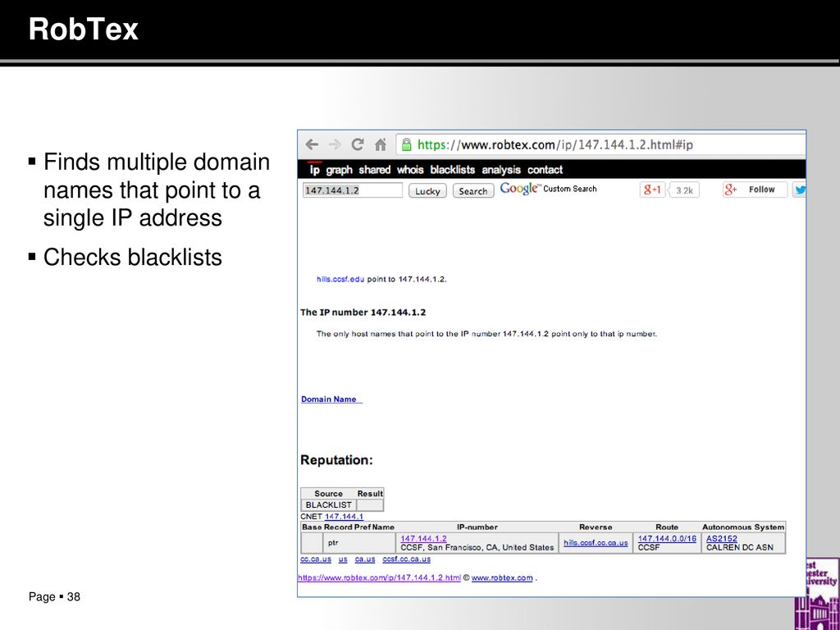This screenshot has width=840, height=630.
Task: Click the green padlock security icon
Action: [x=407, y=144]
